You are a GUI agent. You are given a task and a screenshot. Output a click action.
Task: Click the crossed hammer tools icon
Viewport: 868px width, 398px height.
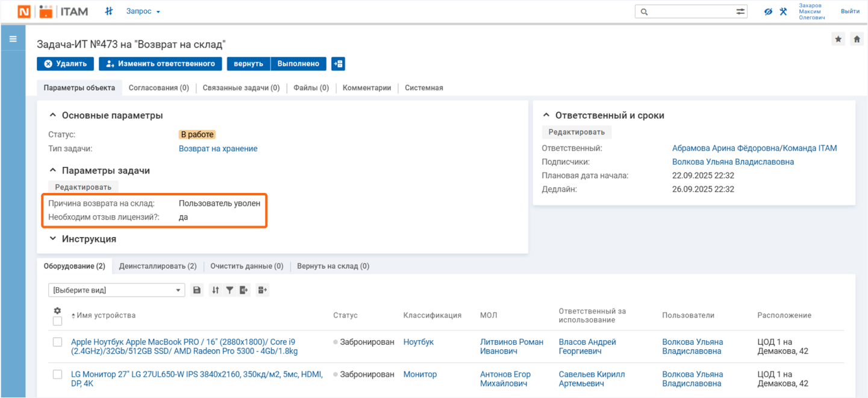pos(783,11)
